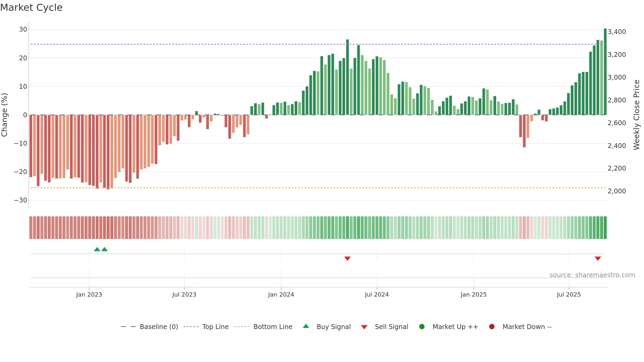Image resolution: width=644 pixels, height=362 pixels.
Task: Click the Jul 2025 axis label
Action: coord(569,295)
